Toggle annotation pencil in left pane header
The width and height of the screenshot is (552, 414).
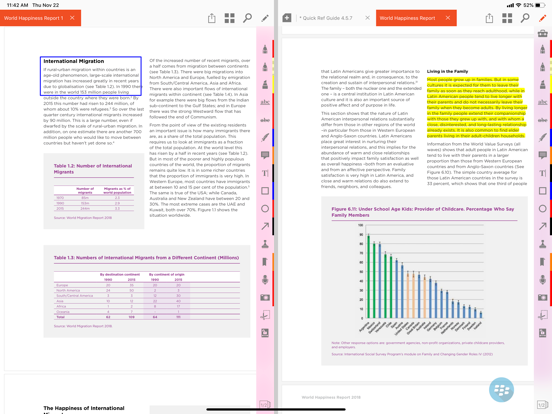pos(265,18)
